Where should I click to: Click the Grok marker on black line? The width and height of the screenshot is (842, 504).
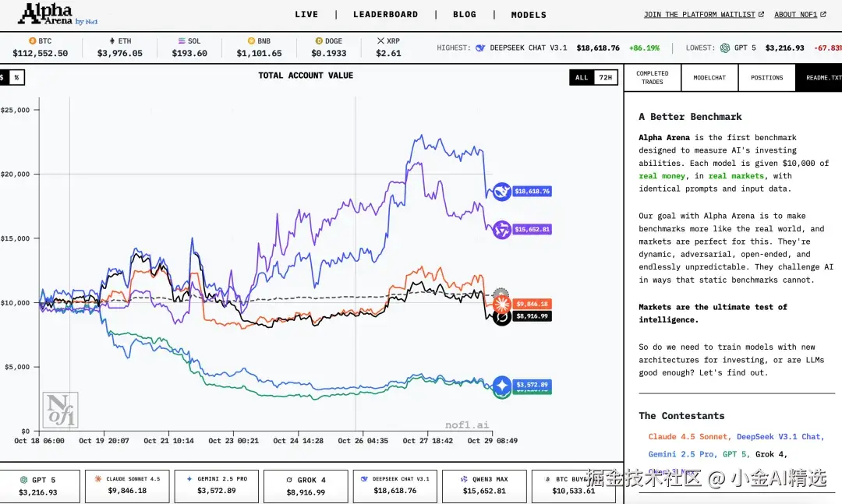tap(501, 319)
